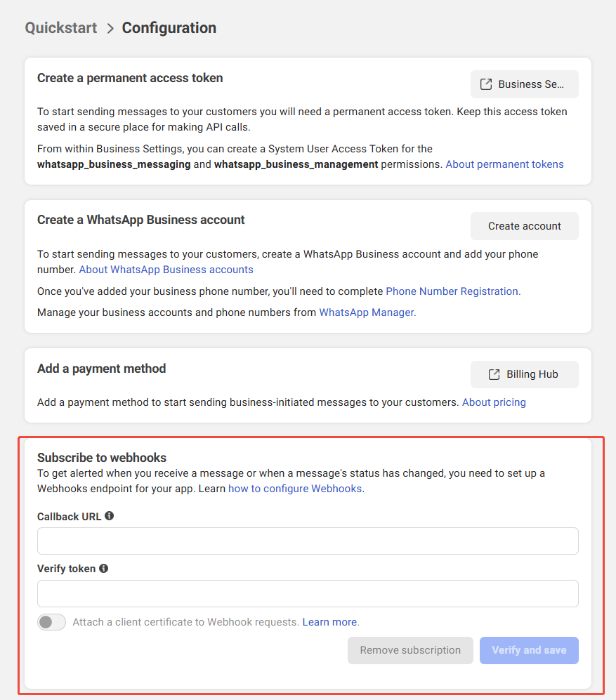The width and height of the screenshot is (616, 700).
Task: Click Remove subscription
Action: (x=410, y=650)
